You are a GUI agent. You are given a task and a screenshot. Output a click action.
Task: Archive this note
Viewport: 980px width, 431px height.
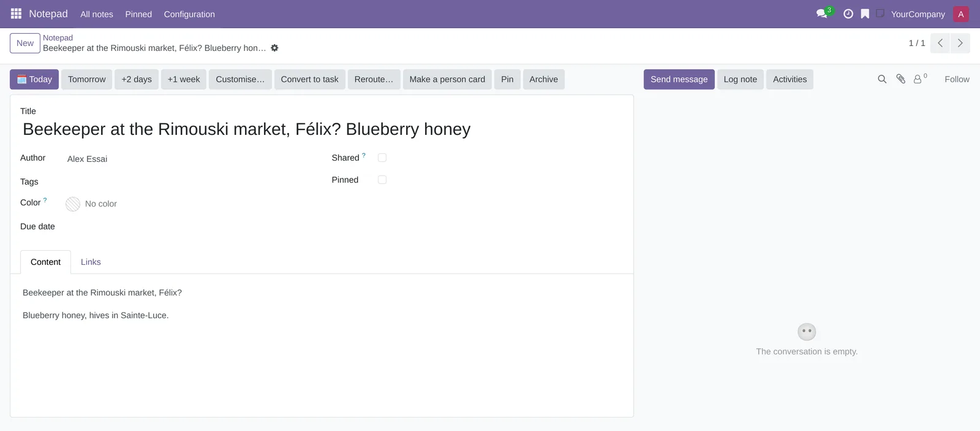(544, 79)
